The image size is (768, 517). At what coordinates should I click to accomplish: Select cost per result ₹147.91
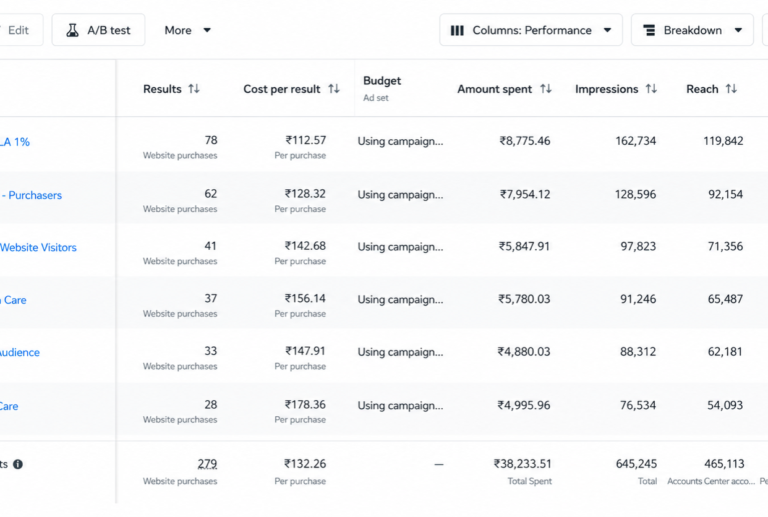click(x=306, y=351)
